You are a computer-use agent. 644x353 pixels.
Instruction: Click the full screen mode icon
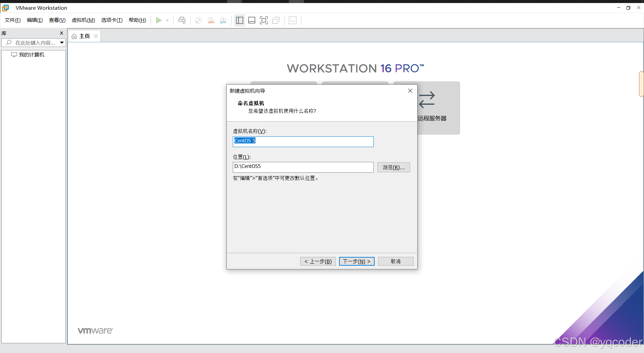coord(264,20)
